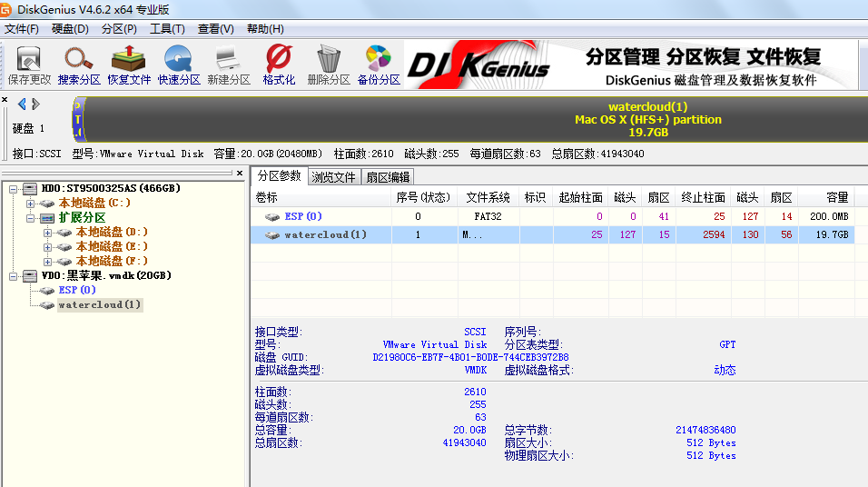Image resolution: width=868 pixels, height=487 pixels.
Task: Select 本地磁盘 (E:) in the tree
Action: click(x=112, y=246)
